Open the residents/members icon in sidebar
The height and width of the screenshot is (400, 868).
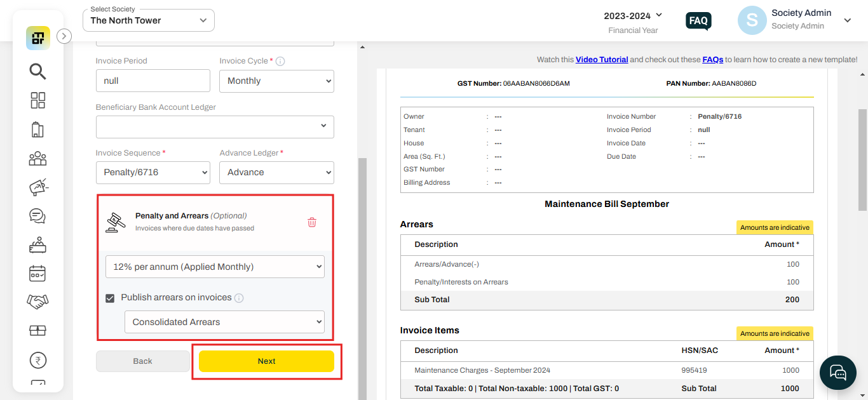37,158
